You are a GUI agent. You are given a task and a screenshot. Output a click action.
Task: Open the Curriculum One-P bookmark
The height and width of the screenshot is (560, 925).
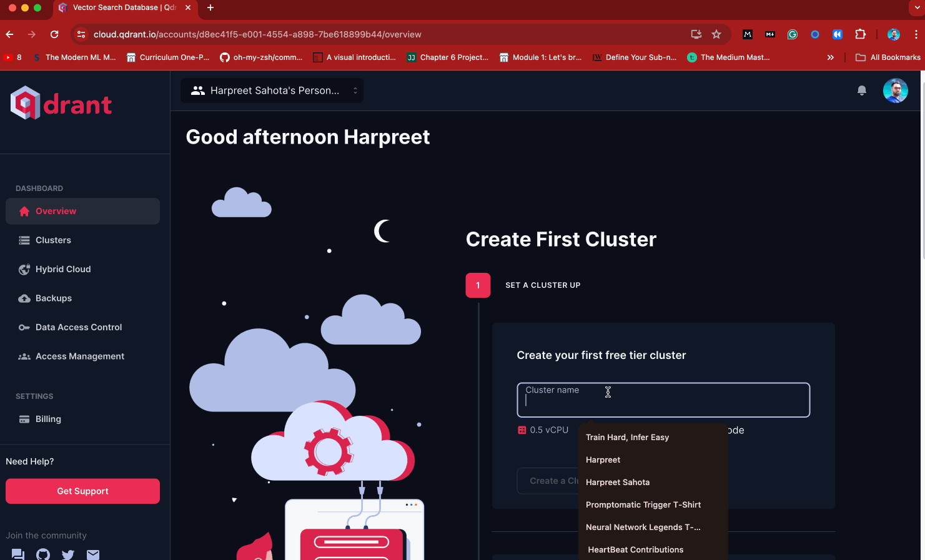pos(168,57)
